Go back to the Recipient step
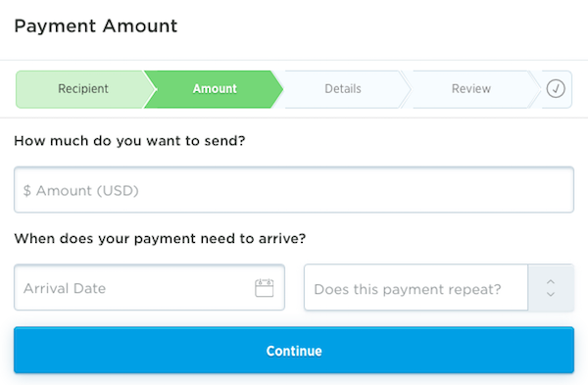The height and width of the screenshot is (385, 588). (83, 89)
